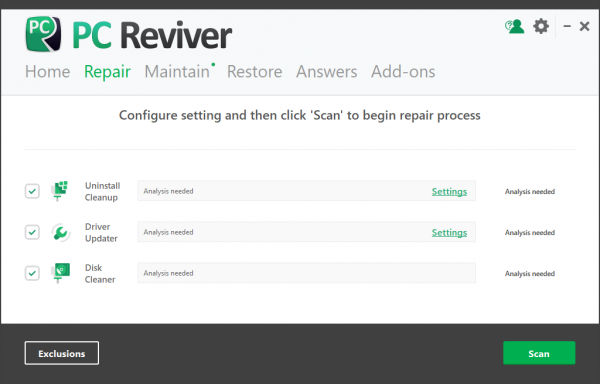Click the Driver Updater wrench icon
Image resolution: width=600 pixels, height=384 pixels.
(x=60, y=232)
